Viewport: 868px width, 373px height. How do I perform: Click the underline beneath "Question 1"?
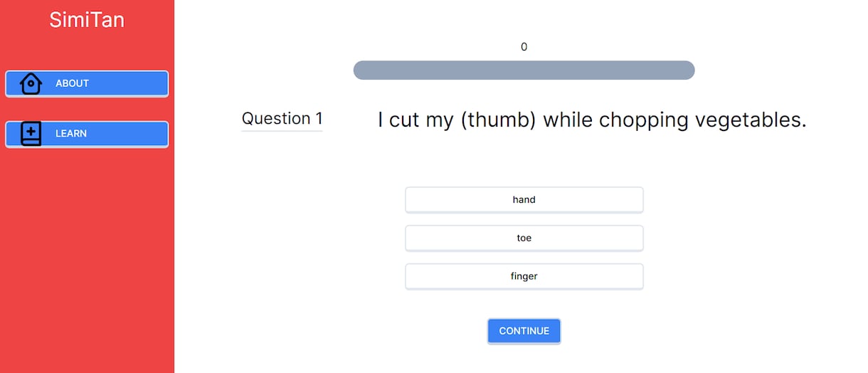coord(282,130)
